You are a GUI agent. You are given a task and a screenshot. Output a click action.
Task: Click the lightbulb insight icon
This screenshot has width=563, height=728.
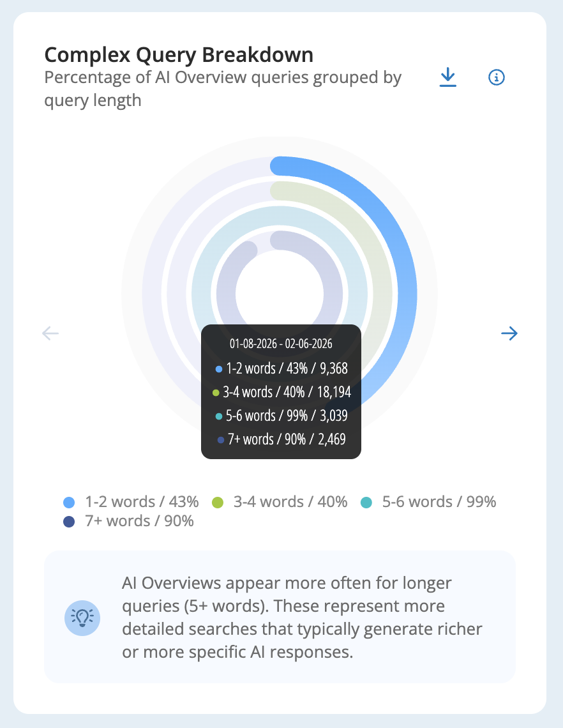(82, 618)
